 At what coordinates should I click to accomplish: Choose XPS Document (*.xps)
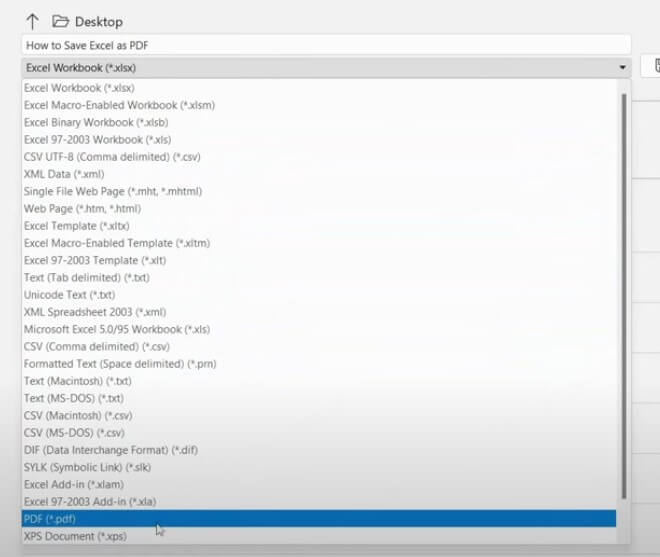(x=319, y=536)
